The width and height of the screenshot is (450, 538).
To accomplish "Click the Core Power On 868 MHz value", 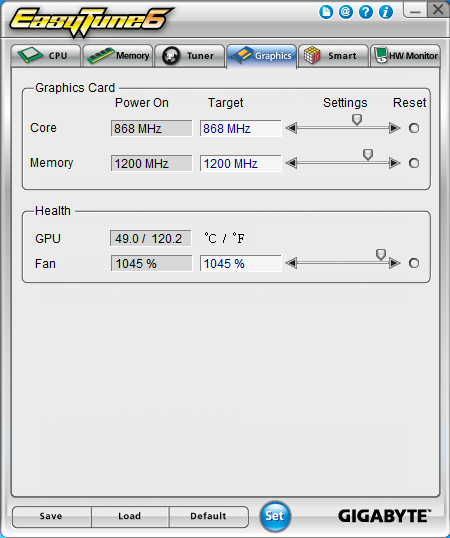I will coord(151,129).
